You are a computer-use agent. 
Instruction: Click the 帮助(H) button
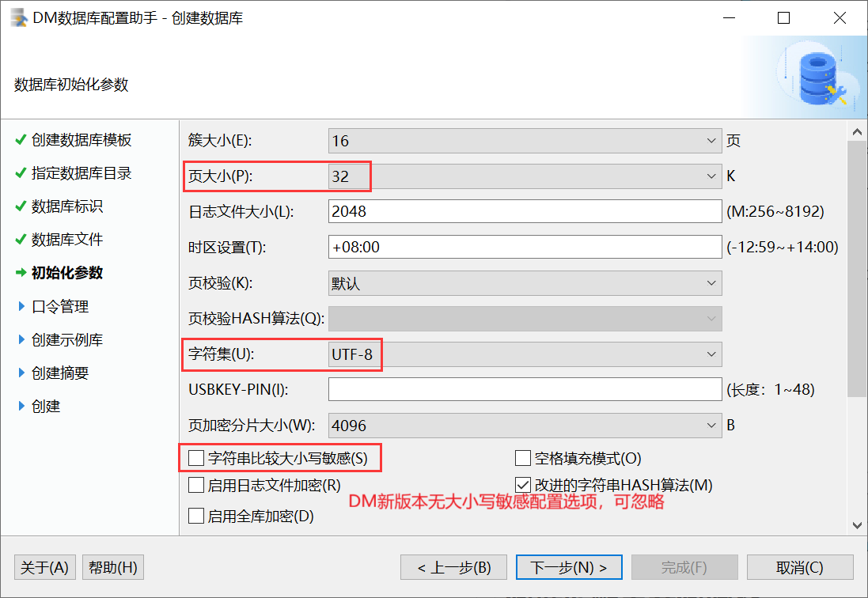tap(113, 567)
